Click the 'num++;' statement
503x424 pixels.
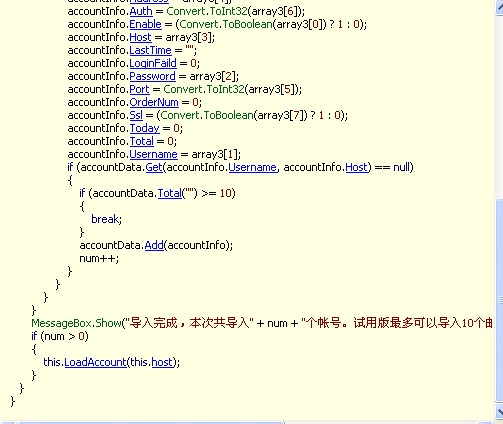99,258
